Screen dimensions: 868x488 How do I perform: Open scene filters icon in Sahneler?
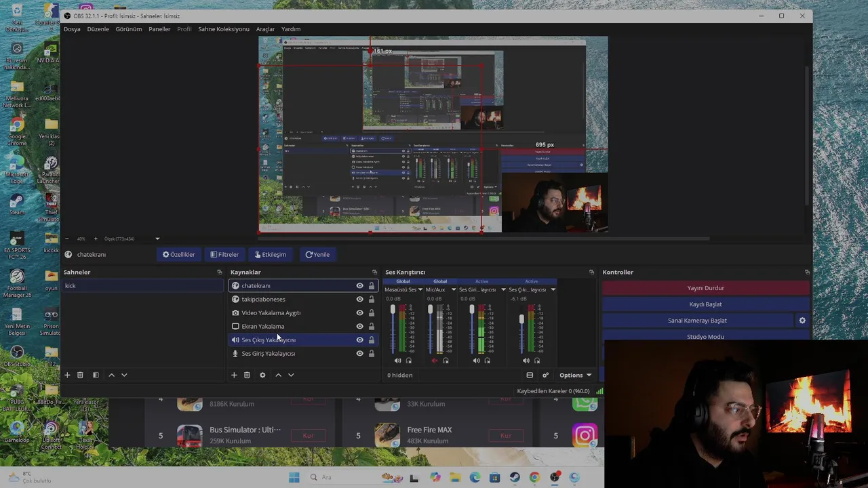pos(96,375)
